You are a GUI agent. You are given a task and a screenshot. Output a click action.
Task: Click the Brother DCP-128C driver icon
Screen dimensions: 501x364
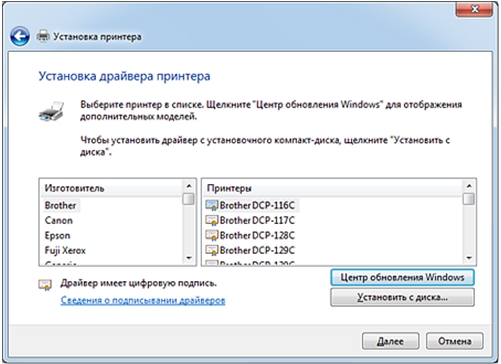[212, 235]
